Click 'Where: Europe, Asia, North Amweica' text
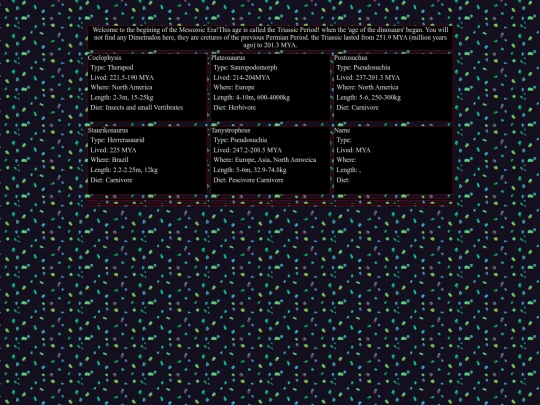This screenshot has width=540, height=405. (x=264, y=160)
